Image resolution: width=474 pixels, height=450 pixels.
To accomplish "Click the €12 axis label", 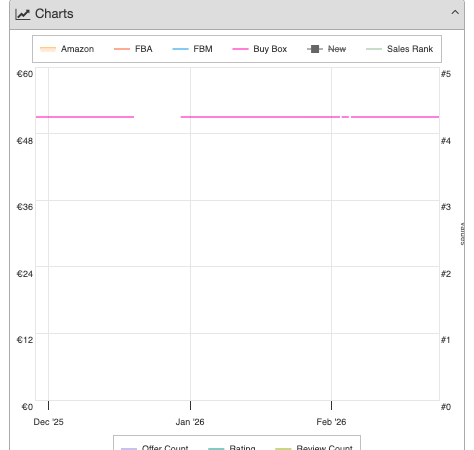I will (25, 340).
